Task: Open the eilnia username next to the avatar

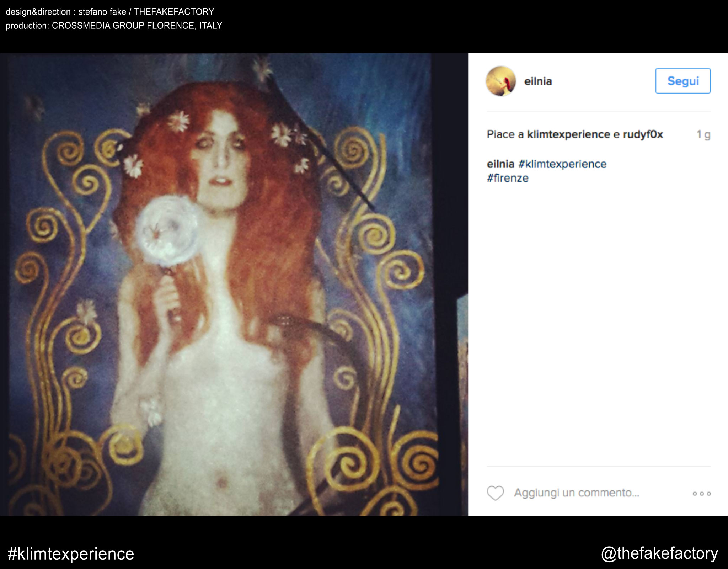Action: (x=538, y=81)
